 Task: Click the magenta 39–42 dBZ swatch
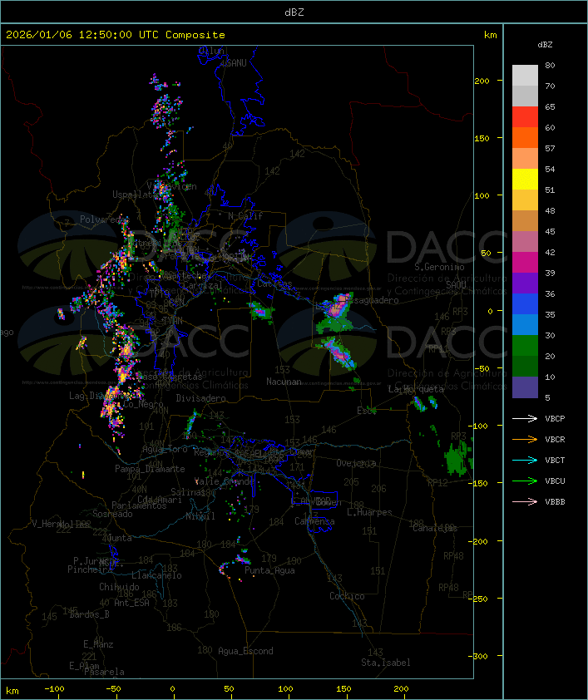point(525,263)
